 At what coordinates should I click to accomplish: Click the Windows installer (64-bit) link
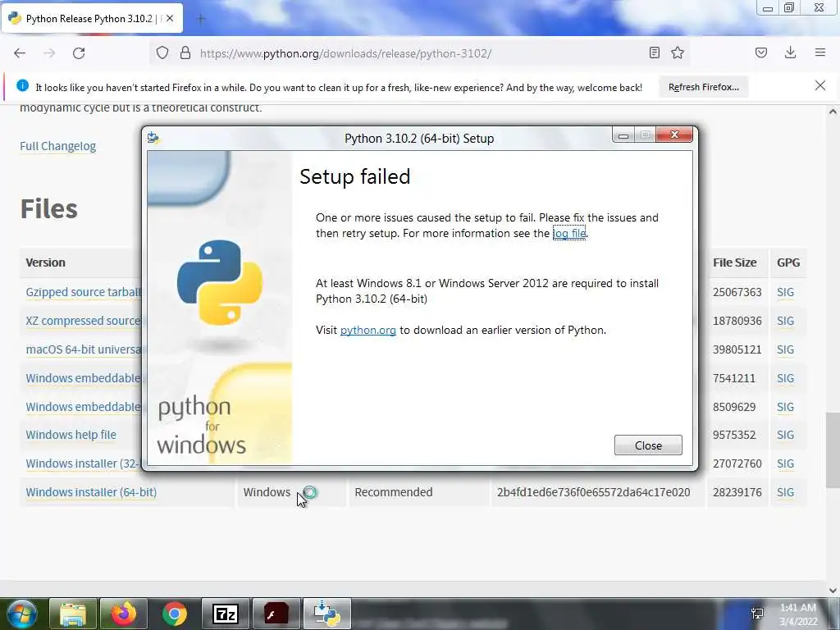click(x=91, y=492)
